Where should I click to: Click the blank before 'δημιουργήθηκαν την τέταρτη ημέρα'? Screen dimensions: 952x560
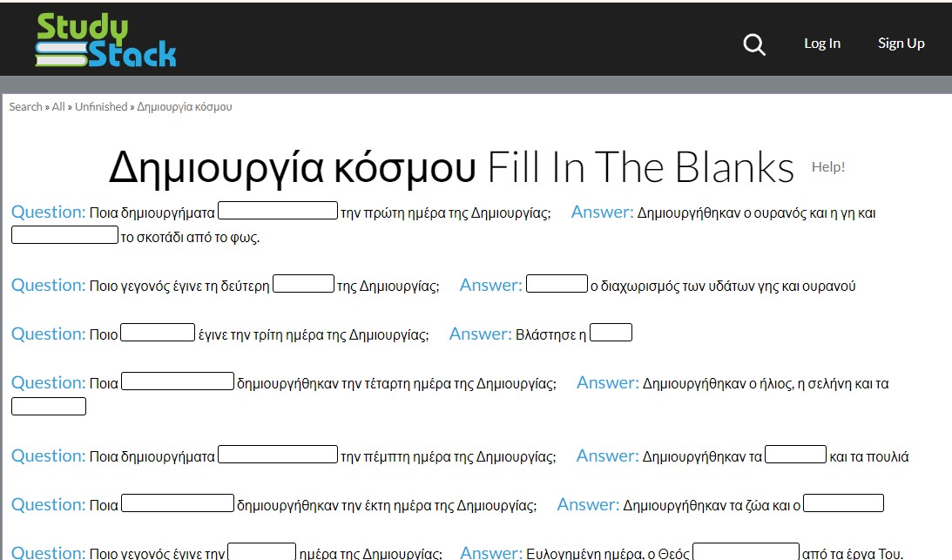(178, 381)
